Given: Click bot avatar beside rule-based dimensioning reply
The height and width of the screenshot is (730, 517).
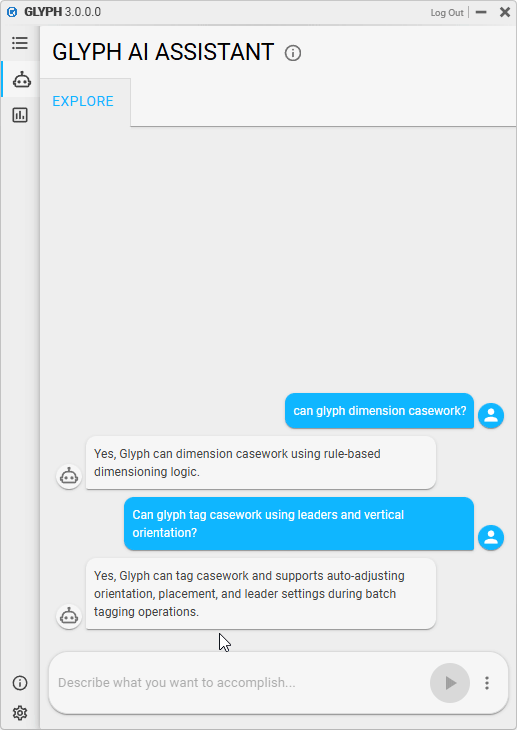Looking at the screenshot, I should tap(69, 476).
